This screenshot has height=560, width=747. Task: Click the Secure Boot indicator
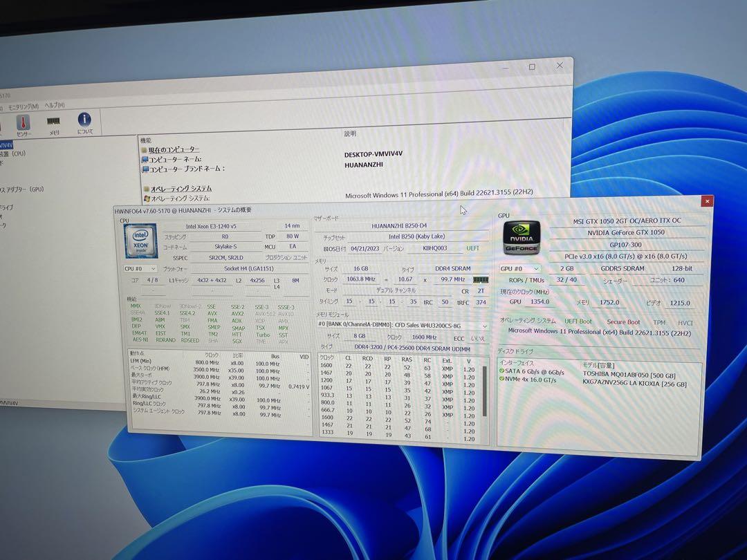(x=623, y=322)
